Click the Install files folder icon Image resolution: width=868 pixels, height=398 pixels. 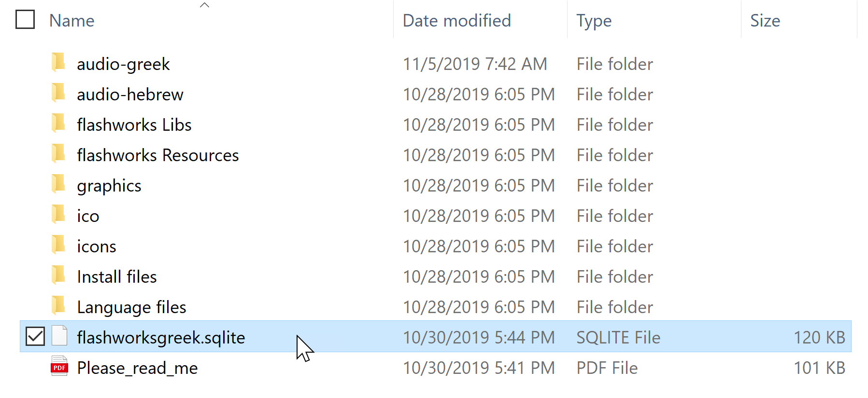[58, 275]
